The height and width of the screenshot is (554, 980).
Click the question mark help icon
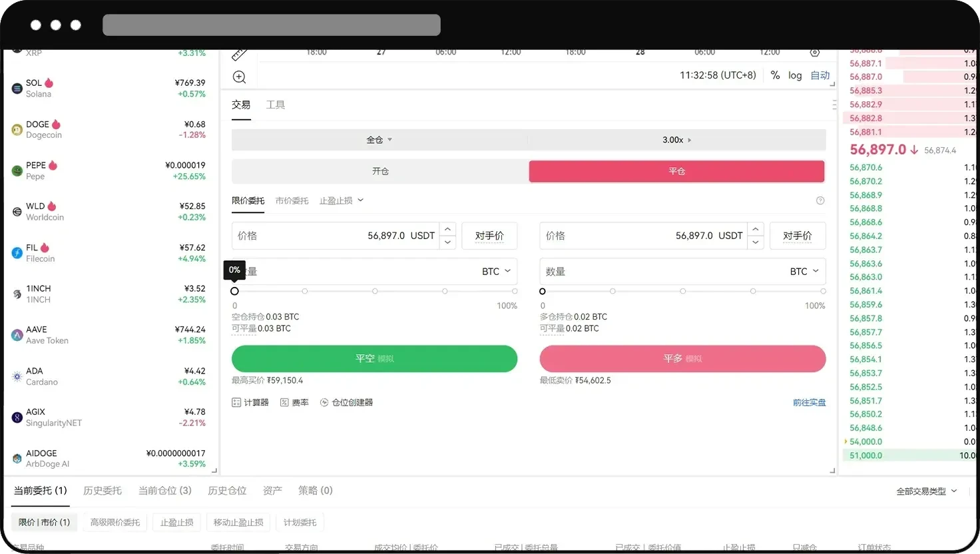(820, 200)
